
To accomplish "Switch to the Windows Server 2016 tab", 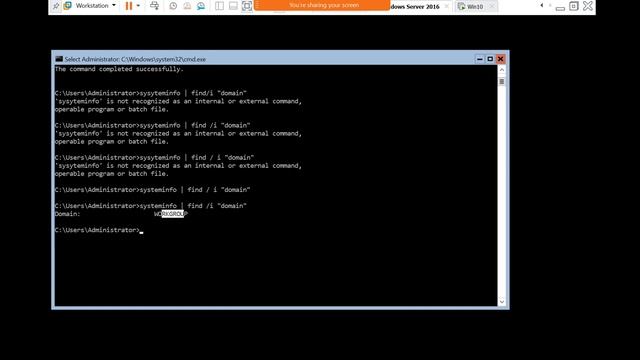I will [415, 7].
